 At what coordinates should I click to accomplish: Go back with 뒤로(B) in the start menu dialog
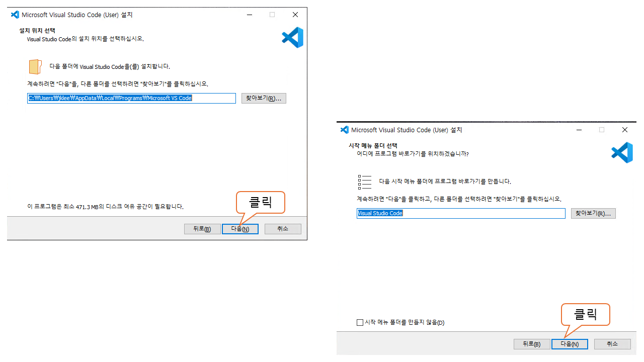click(532, 344)
